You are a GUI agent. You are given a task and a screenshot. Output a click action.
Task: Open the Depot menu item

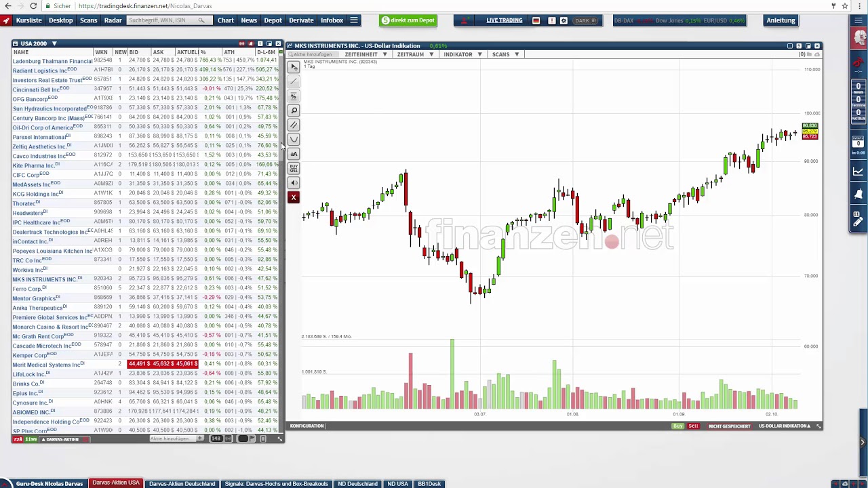coord(273,20)
